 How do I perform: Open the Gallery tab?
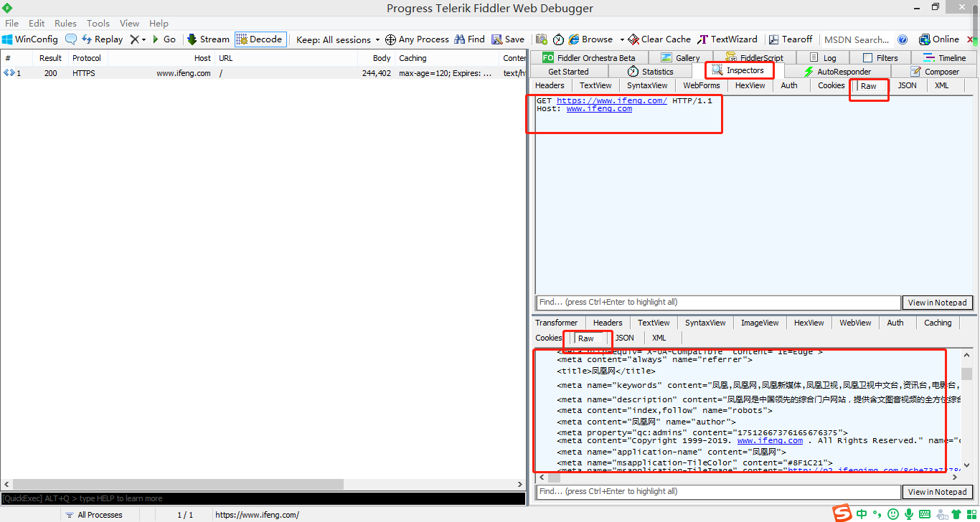679,57
